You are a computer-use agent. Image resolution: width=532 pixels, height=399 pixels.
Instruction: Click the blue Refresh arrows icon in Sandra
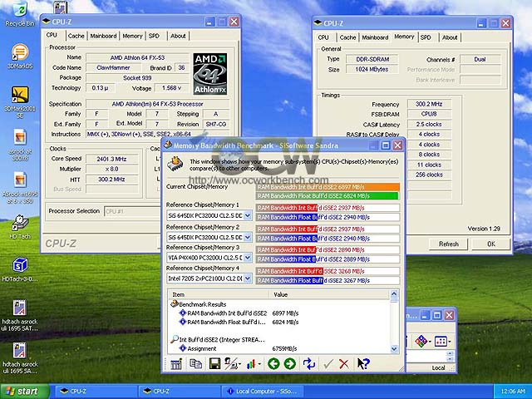[309, 364]
